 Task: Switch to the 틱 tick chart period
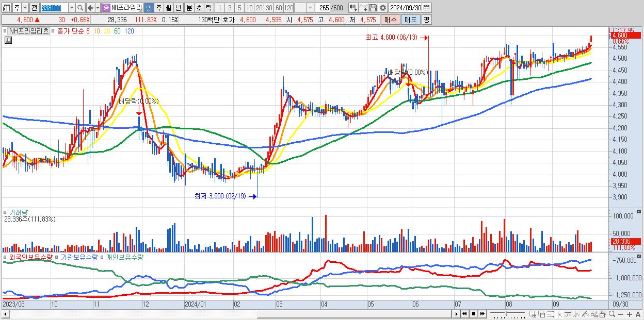[208, 8]
